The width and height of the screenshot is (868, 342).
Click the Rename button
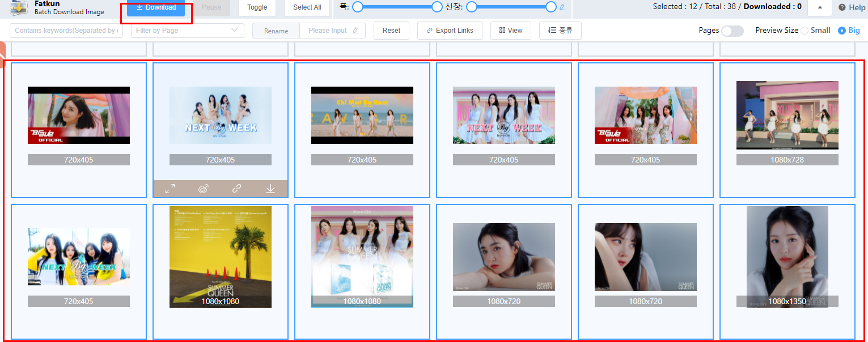tap(276, 31)
